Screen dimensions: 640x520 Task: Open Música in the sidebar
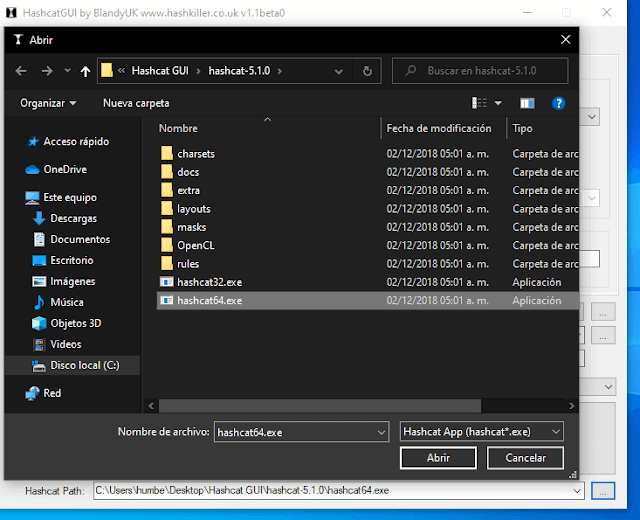(59, 302)
